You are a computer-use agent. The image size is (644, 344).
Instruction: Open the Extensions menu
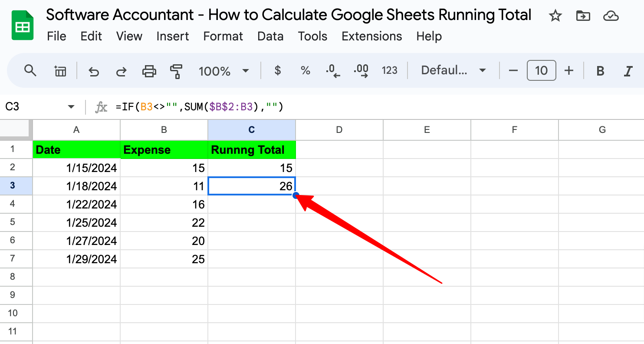point(372,36)
